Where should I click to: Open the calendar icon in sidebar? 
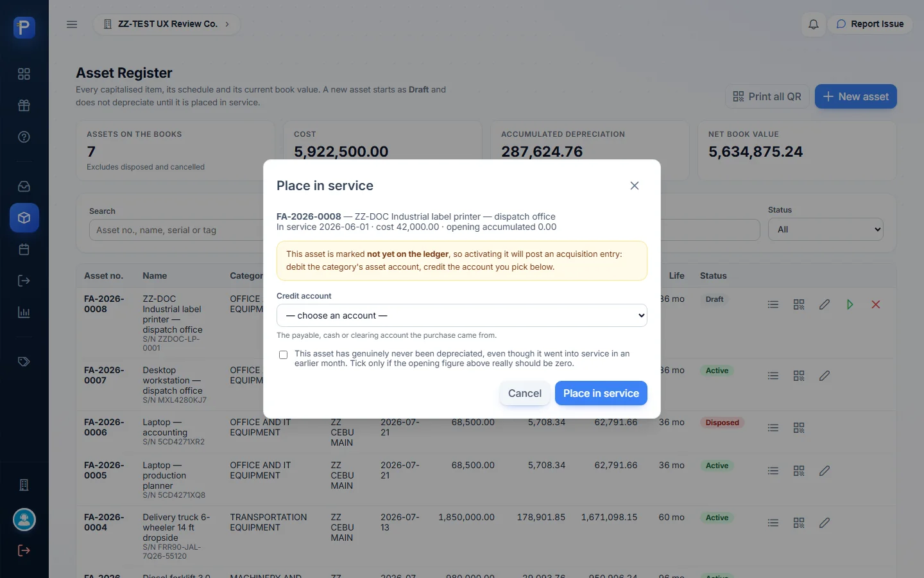point(24,249)
